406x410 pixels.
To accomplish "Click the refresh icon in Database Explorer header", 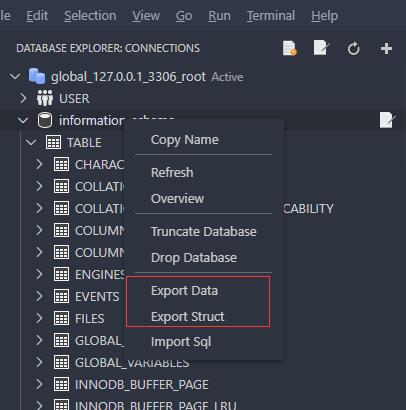I will (353, 49).
